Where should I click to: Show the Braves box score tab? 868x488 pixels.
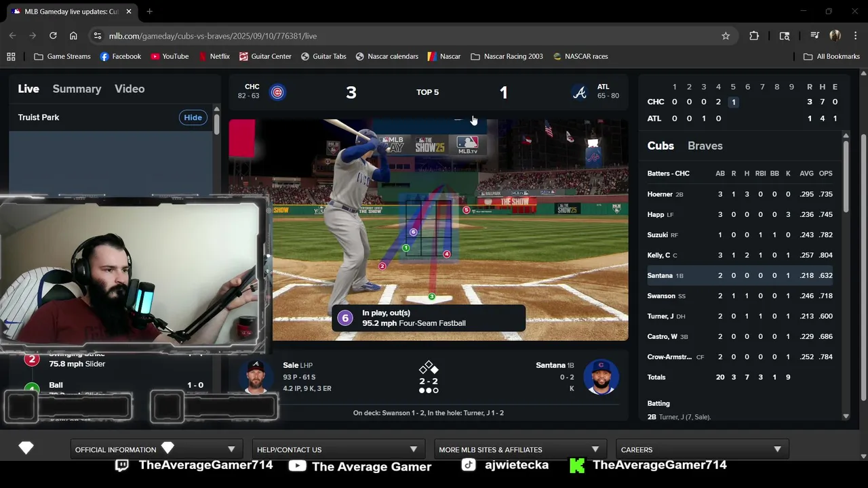pyautogui.click(x=705, y=146)
